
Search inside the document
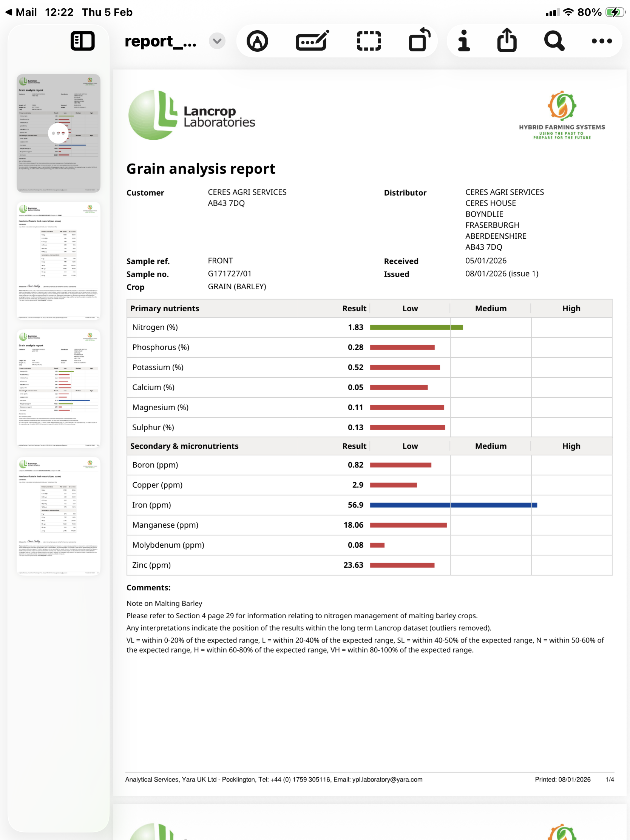(554, 41)
